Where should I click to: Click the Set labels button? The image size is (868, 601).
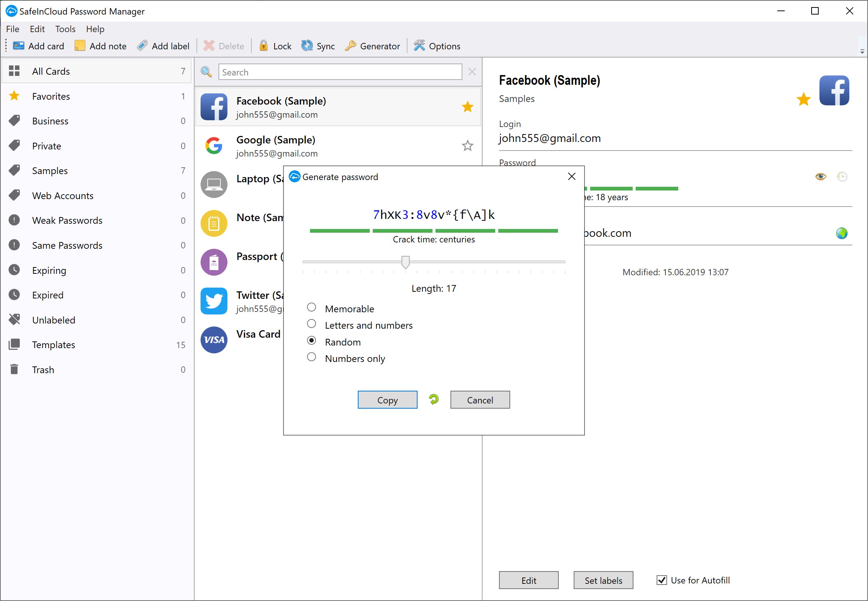[x=603, y=580]
